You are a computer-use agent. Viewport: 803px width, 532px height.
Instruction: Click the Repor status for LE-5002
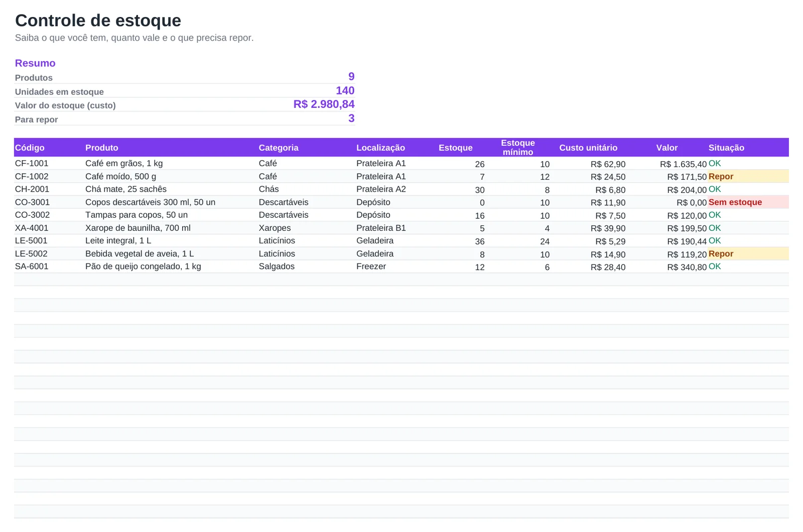[748, 254]
